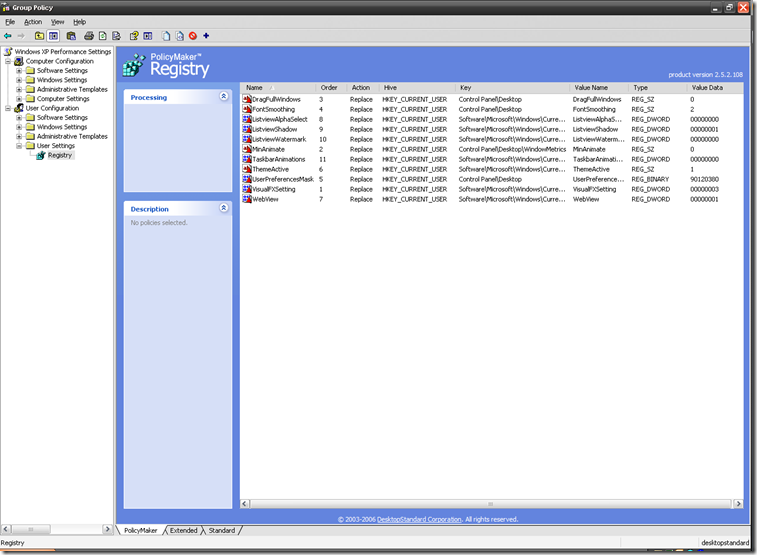
Task: Click the ListviewAlphaSelect registry item icon
Action: pos(247,119)
